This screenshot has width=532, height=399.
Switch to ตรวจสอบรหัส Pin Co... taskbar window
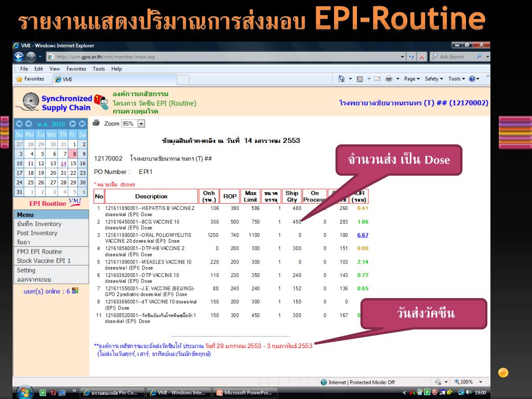point(112,393)
